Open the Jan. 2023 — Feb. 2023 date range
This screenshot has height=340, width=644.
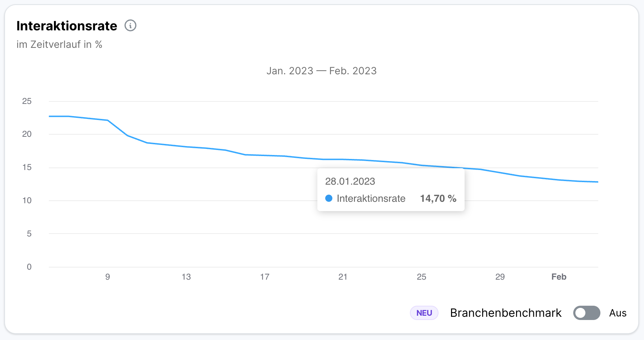click(x=322, y=71)
